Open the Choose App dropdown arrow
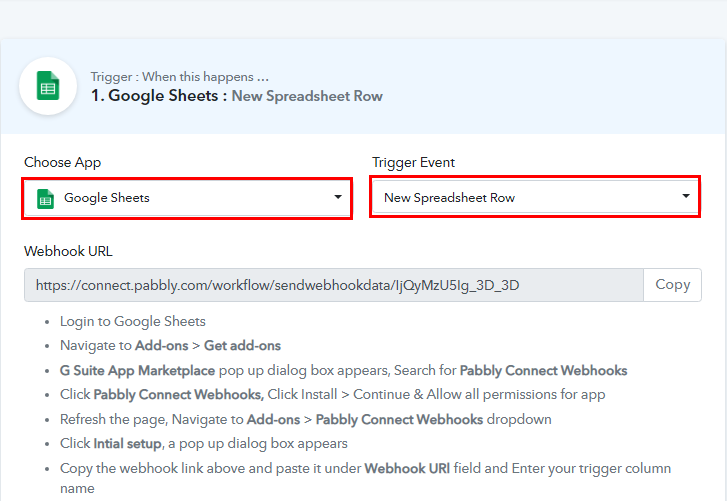The image size is (727, 501). 338,197
